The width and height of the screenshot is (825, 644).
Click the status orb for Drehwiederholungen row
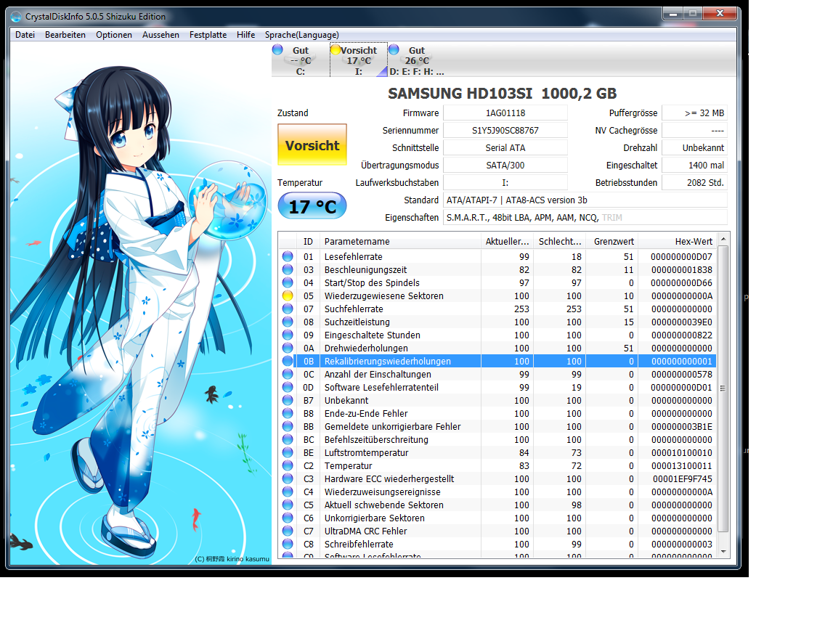[x=288, y=348]
